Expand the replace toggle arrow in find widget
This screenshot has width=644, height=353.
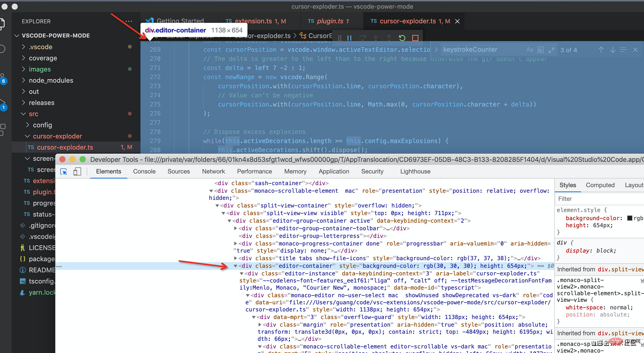436,50
